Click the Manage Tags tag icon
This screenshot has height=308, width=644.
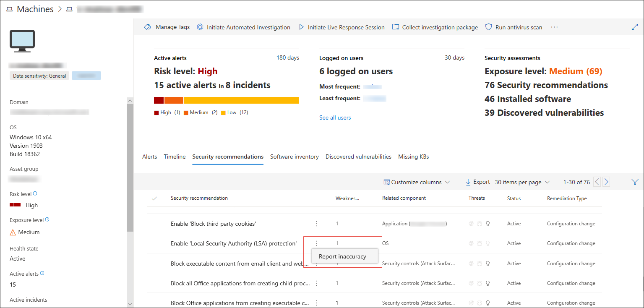(x=147, y=27)
